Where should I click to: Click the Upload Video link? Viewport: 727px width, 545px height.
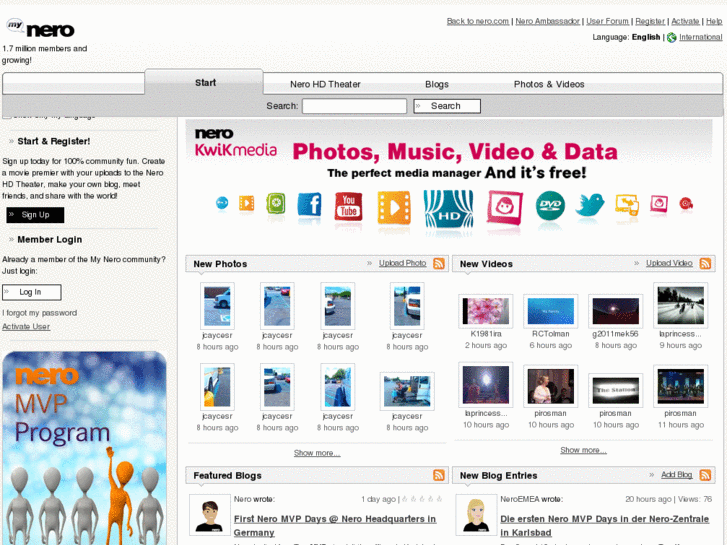(669, 263)
